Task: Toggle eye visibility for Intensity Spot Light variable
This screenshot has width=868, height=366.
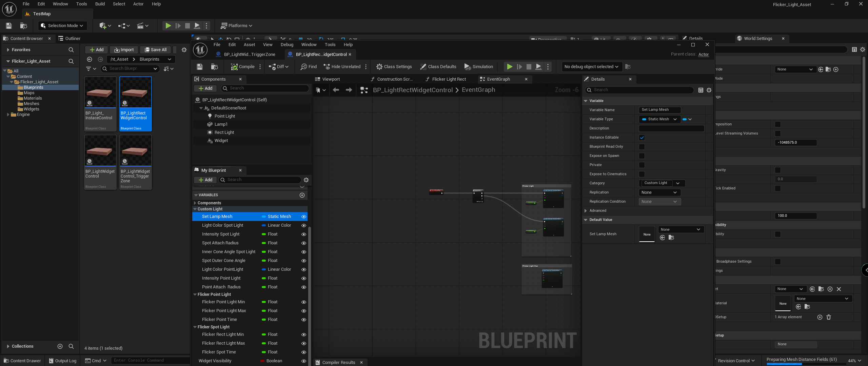Action: tap(304, 235)
